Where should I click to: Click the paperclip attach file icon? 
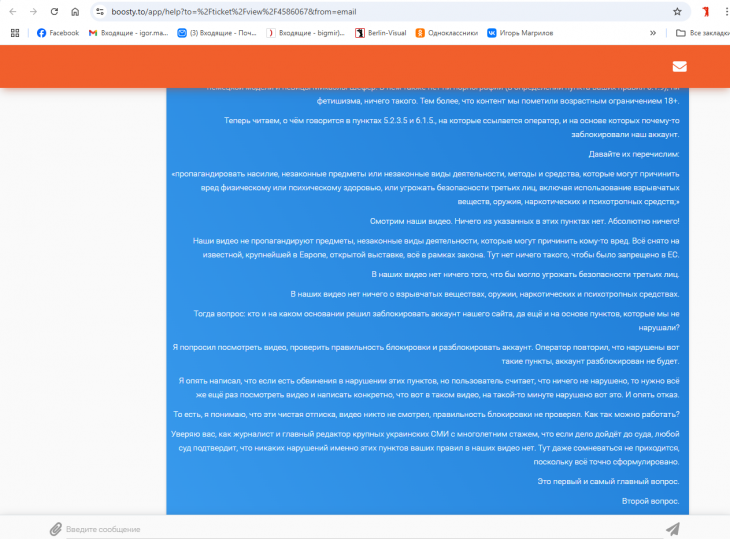(x=56, y=528)
